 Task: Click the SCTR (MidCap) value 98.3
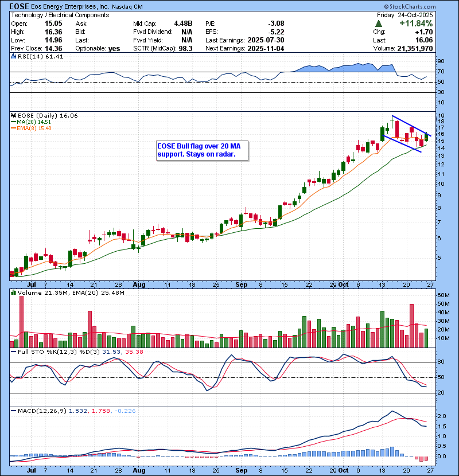(x=185, y=49)
